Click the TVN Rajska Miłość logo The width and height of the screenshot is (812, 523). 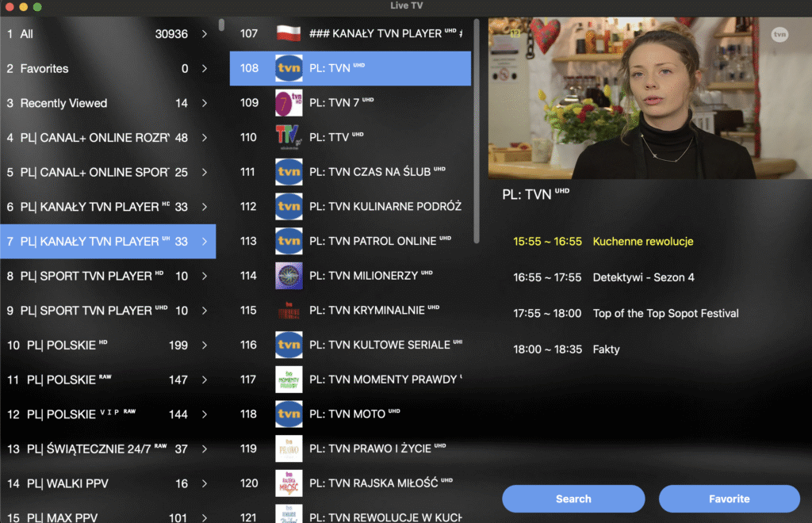288,483
